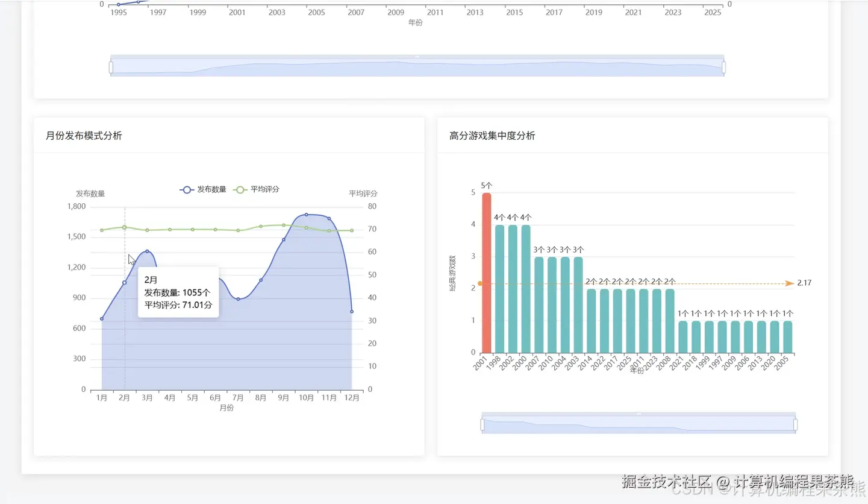Click the 2013 year label on the top axis

pyautogui.click(x=475, y=12)
